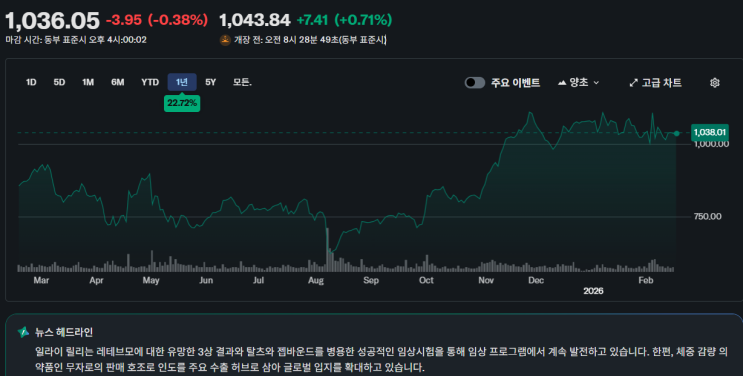Select the 1년 range tab
The width and height of the screenshot is (743, 376).
[182, 83]
